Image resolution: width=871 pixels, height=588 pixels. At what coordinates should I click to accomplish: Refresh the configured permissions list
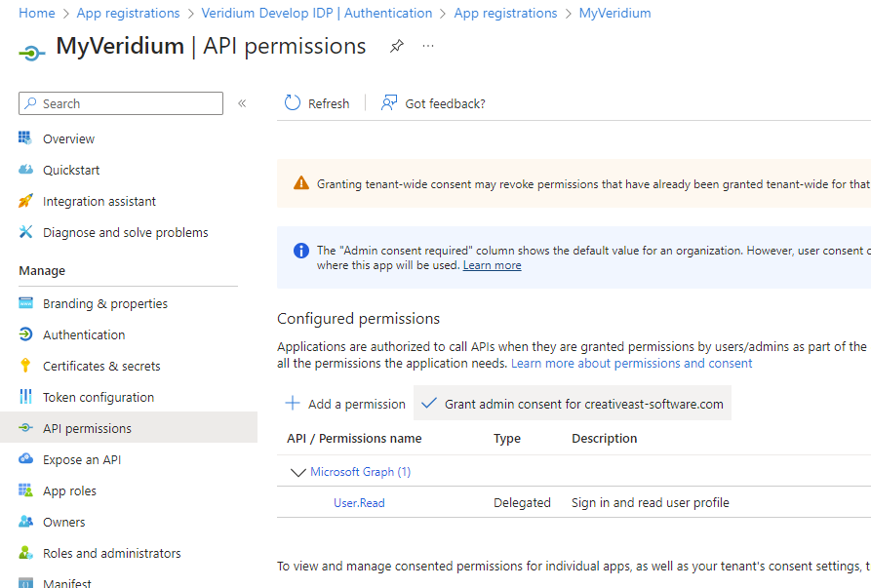coord(316,102)
